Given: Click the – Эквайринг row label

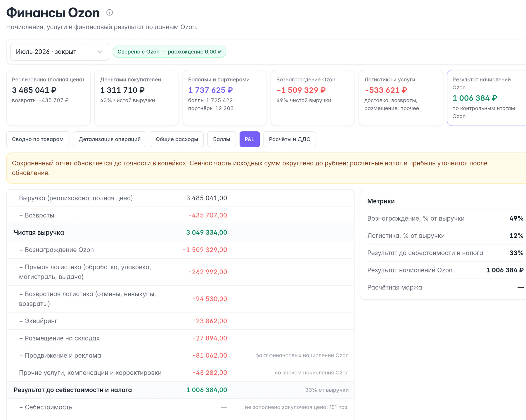Looking at the screenshot, I should [38, 321].
